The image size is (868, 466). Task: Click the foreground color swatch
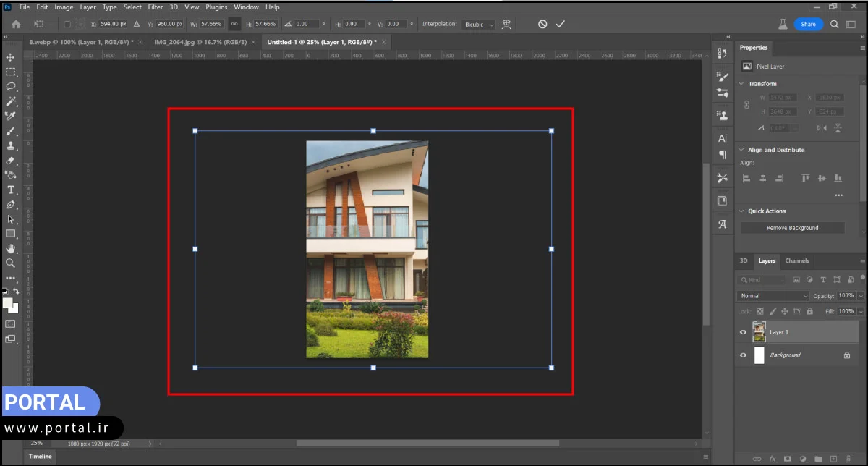pyautogui.click(x=7, y=302)
